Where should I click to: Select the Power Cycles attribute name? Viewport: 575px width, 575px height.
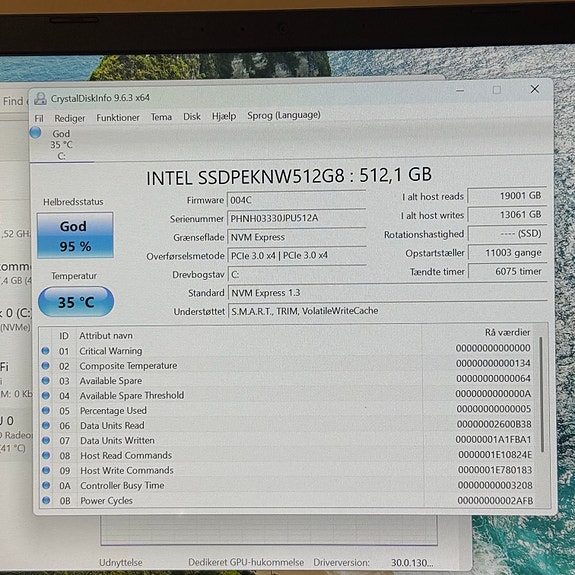(x=106, y=500)
